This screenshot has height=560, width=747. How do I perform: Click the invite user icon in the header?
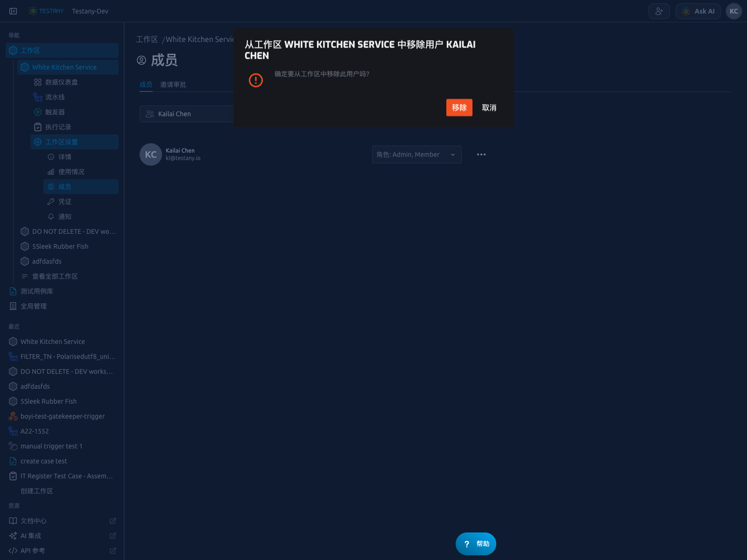[659, 11]
